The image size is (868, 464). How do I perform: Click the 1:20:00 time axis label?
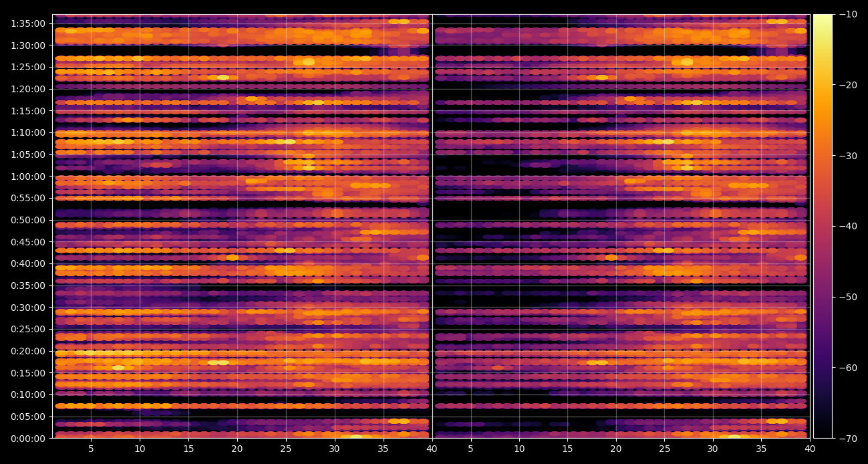coord(28,89)
